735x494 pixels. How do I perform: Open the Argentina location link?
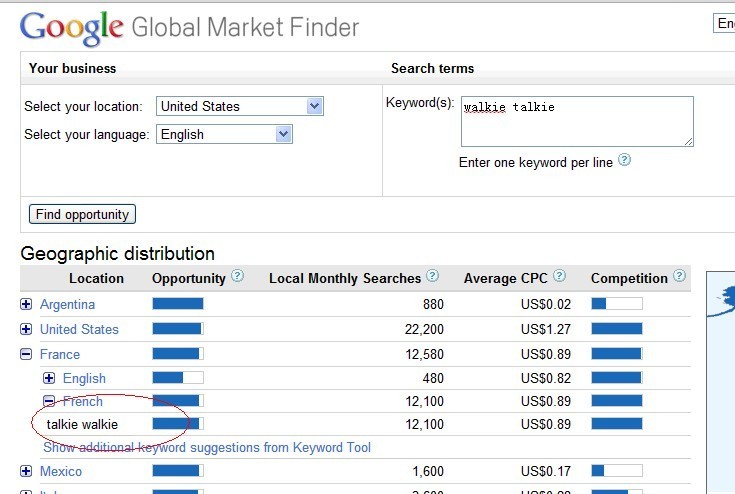tap(68, 305)
